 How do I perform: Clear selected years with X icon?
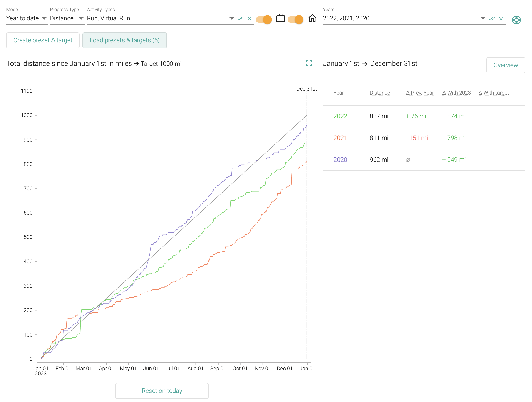501,19
